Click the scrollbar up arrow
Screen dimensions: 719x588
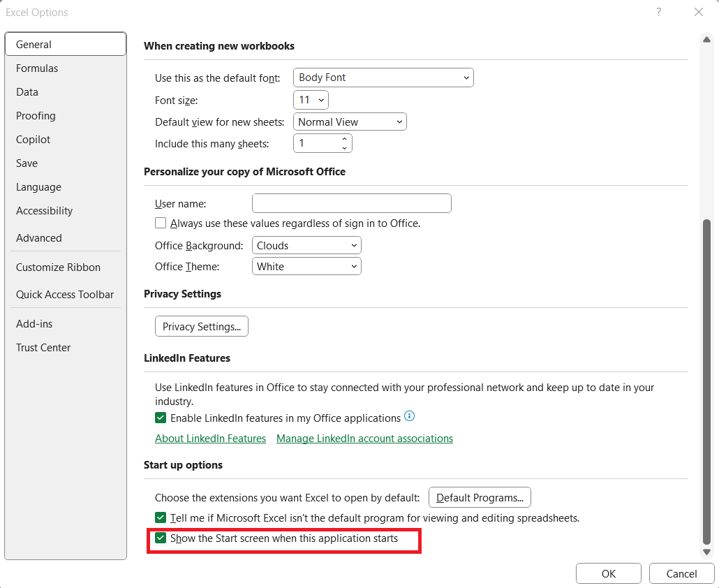[706, 40]
